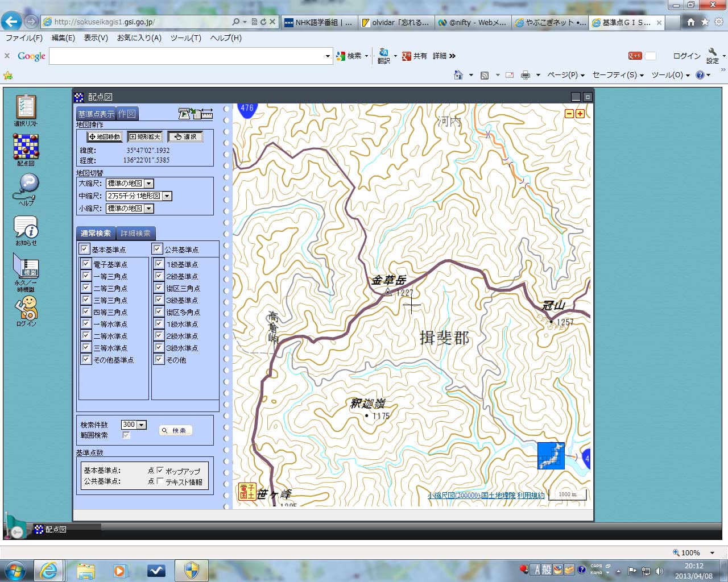Click the Japan overview map thumbnail
The image size is (728, 582).
coord(551,456)
